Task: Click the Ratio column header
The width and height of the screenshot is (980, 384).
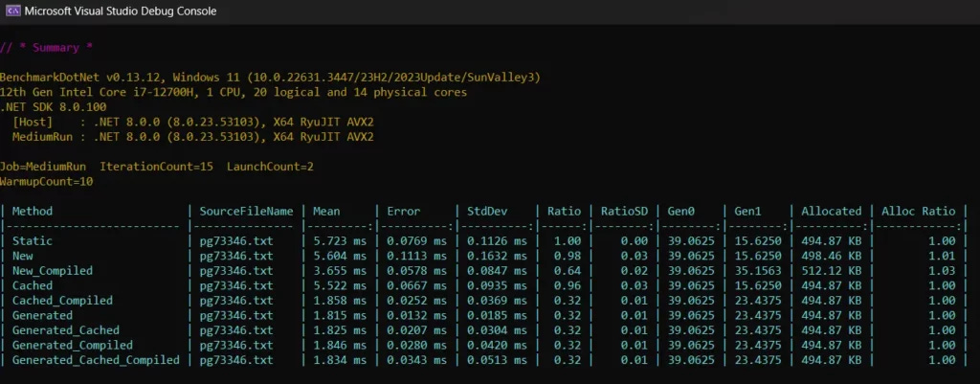Action: click(564, 212)
